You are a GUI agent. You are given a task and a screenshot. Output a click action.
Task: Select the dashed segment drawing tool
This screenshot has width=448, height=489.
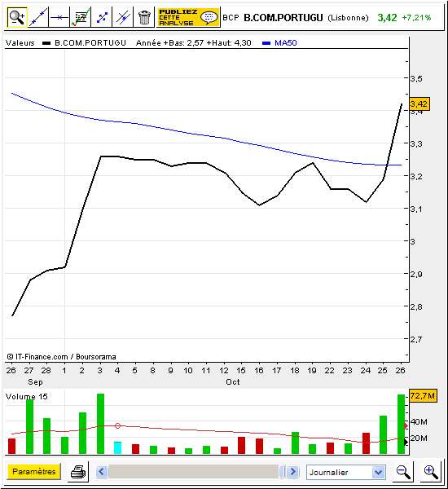click(x=102, y=17)
